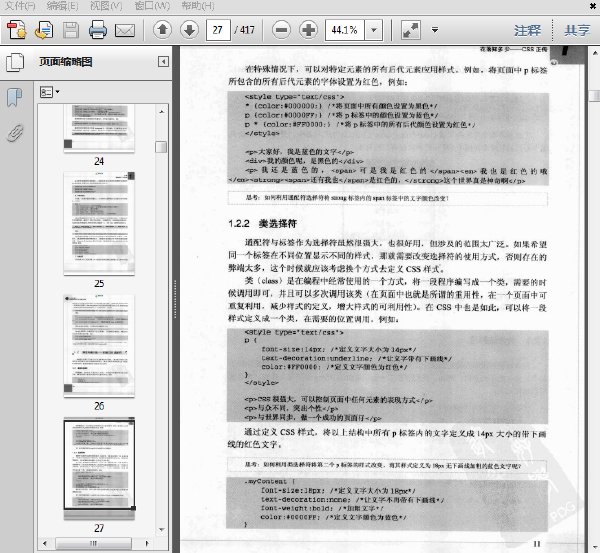Select page 24 thumbnail
Viewport: 600px width, 553px height.
click(x=99, y=129)
